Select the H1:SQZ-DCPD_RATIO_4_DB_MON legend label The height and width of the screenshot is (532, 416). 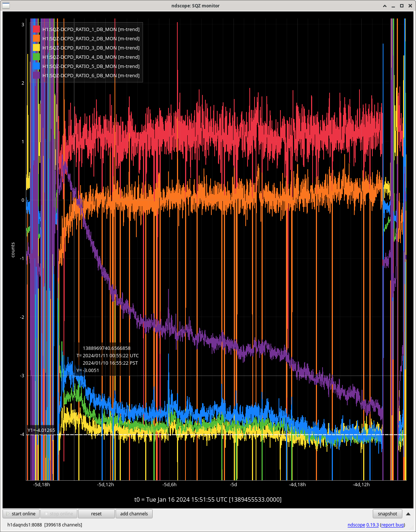[91, 57]
